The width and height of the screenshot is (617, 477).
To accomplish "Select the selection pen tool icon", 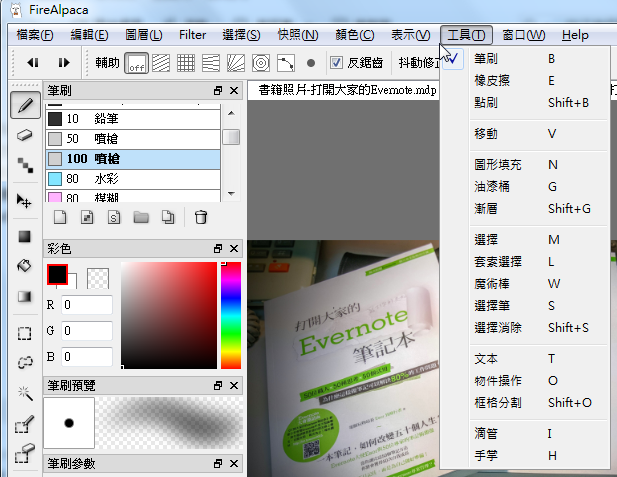I will click(24, 424).
